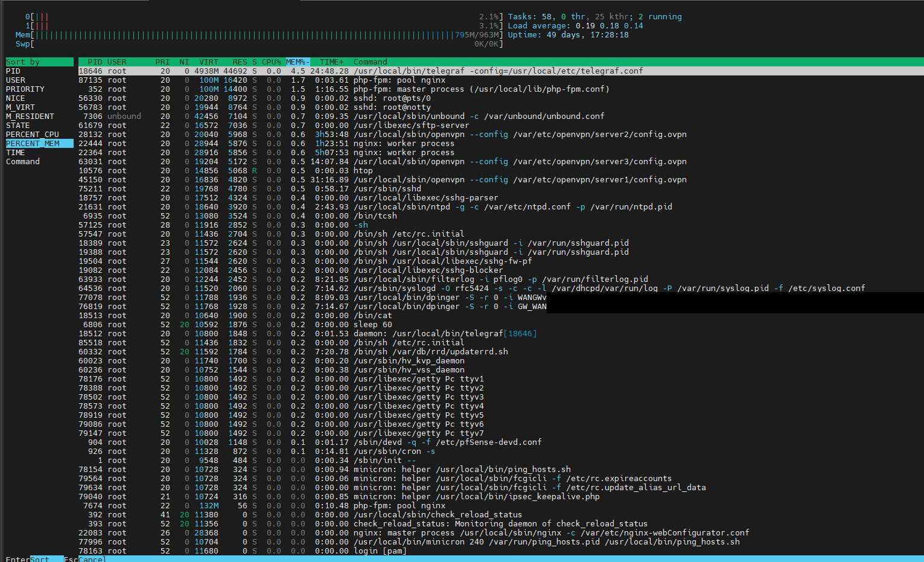Select openvpn server1 config row
924x562 pixels.
pos(501,180)
